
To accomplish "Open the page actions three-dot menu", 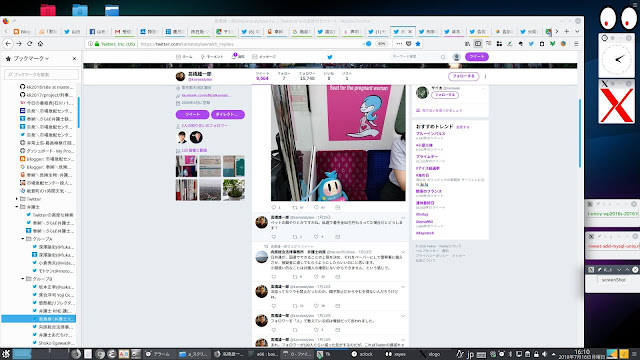I will pyautogui.click(x=399, y=44).
